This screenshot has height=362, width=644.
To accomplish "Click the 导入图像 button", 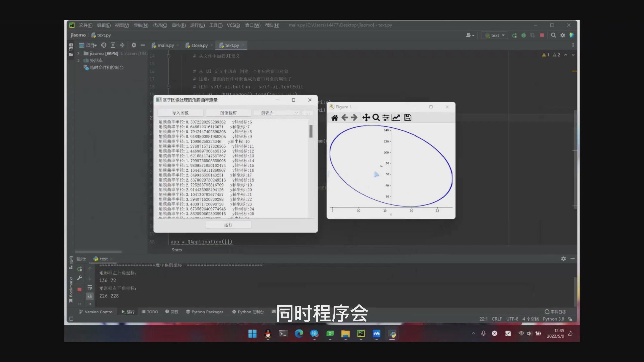I will click(x=180, y=113).
